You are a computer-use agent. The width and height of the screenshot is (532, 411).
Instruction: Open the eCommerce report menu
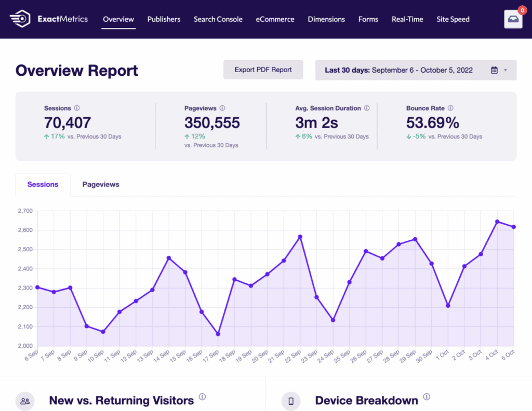point(275,19)
